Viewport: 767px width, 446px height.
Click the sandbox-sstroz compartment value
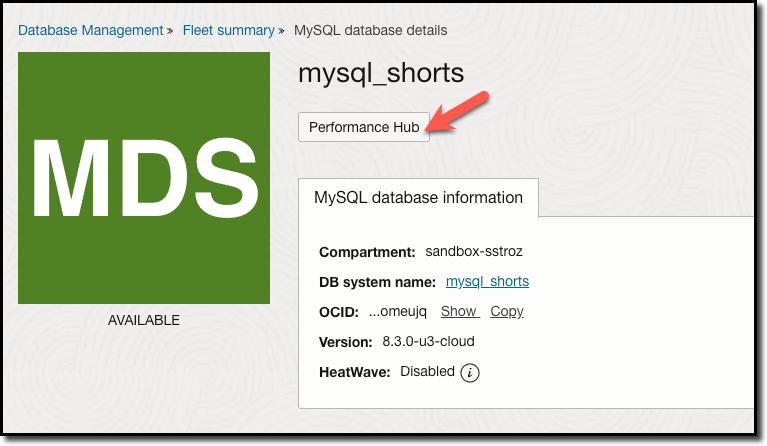coord(474,251)
